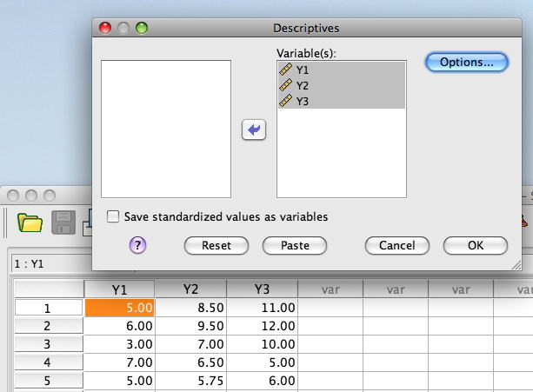Click the Cancel button

(397, 245)
